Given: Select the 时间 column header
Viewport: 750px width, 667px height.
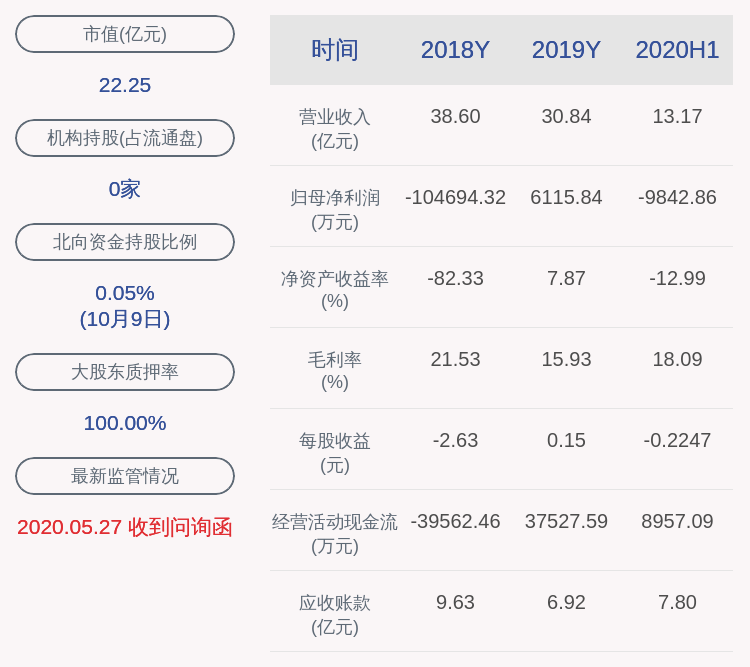Looking at the screenshot, I should 334,50.
